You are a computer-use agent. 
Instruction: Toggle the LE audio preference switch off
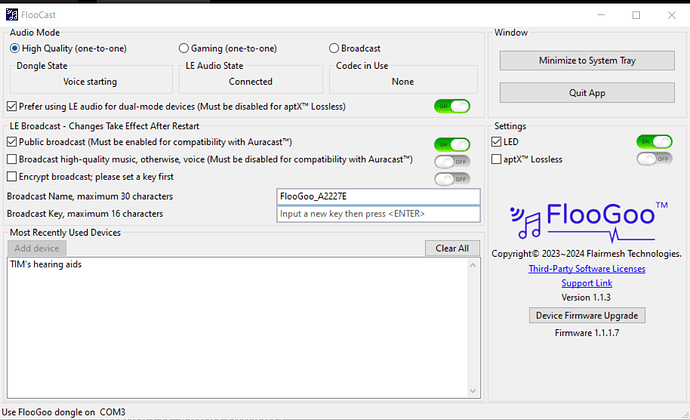click(x=452, y=106)
